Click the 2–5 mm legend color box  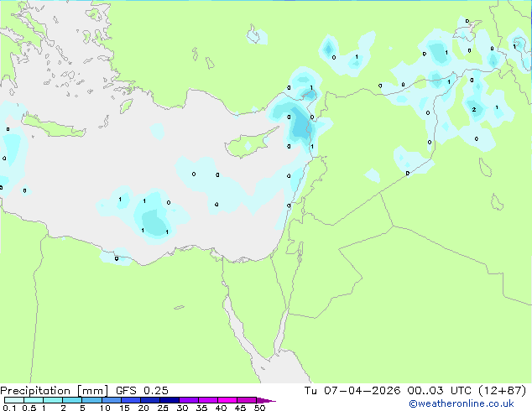pyautogui.click(x=72, y=400)
